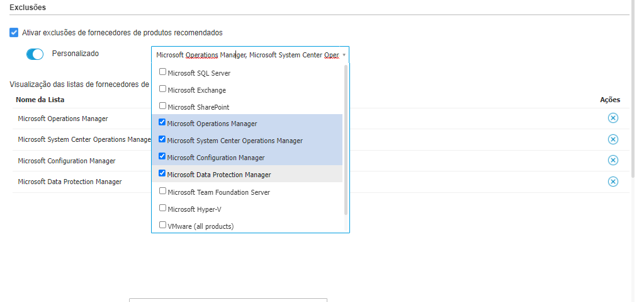The width and height of the screenshot is (644, 302).
Task: Click the dropdown list scrollbar
Action: pos(346,140)
